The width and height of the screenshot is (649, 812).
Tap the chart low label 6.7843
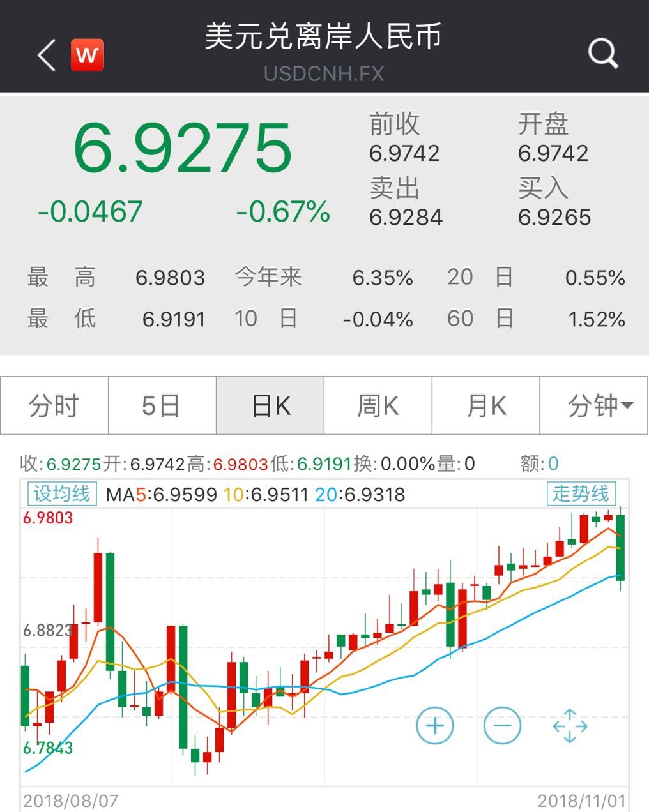[48, 748]
